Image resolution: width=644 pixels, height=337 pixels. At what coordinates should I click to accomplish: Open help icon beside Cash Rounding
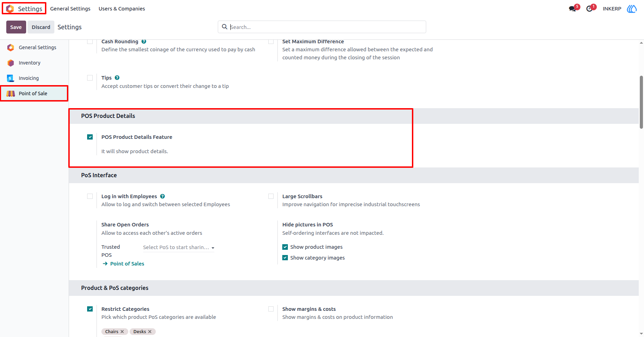144,42
